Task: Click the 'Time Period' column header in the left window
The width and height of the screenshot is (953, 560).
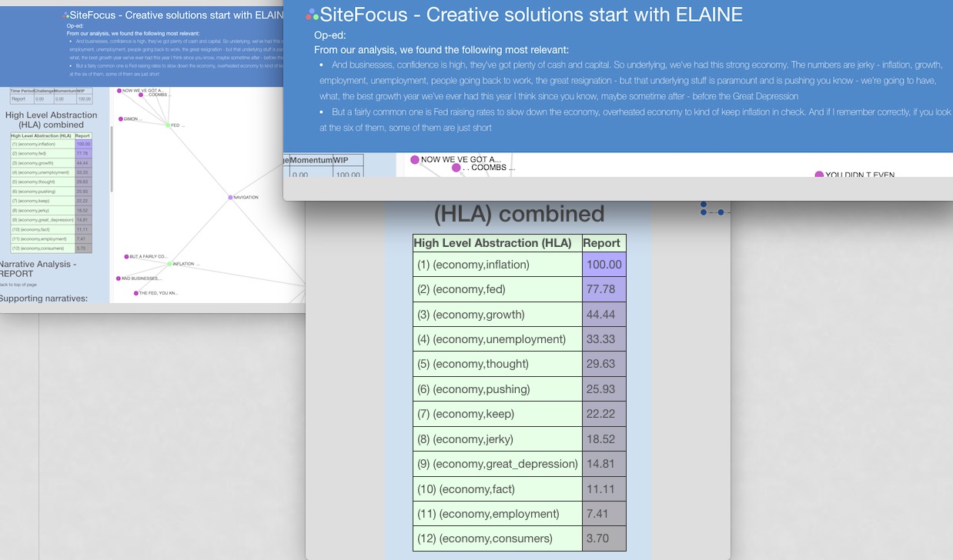Action: tap(21, 92)
